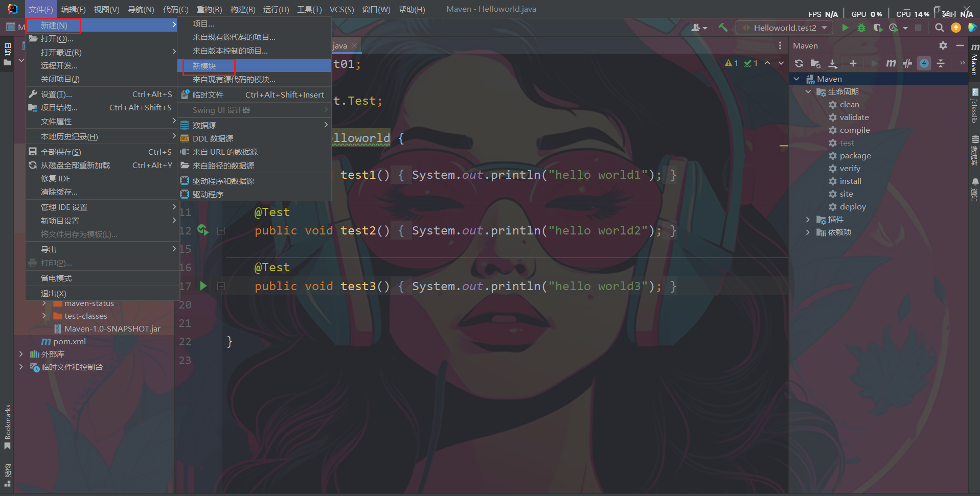Image resolution: width=980 pixels, height=496 pixels.
Task: Click the orange IDE update arrow icon
Action: coord(955,28)
